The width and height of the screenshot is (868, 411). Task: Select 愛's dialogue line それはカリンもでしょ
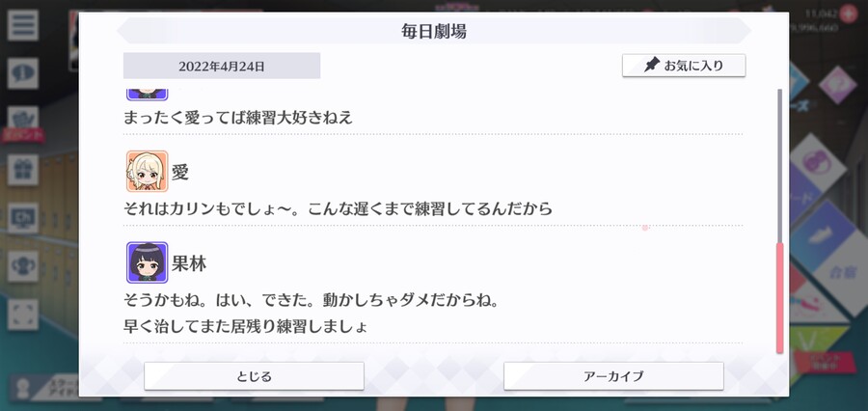click(338, 208)
